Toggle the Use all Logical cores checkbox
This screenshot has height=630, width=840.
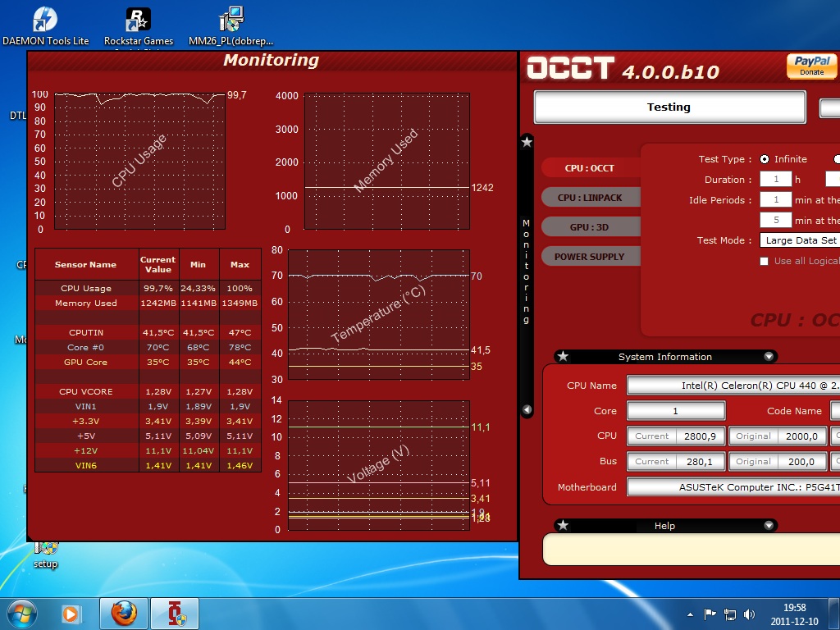click(765, 261)
